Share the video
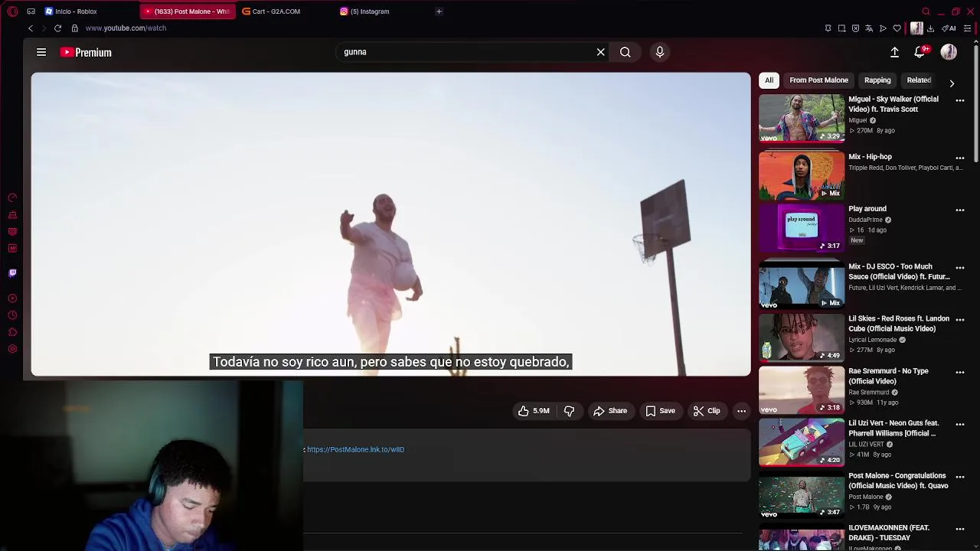The width and height of the screenshot is (980, 551). 610,411
